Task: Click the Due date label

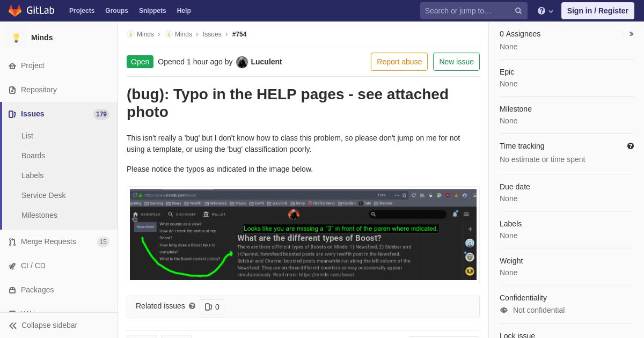Action: pos(515,187)
